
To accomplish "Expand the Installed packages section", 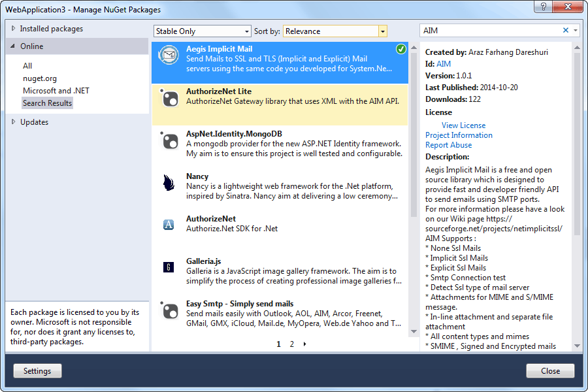I will coord(14,29).
